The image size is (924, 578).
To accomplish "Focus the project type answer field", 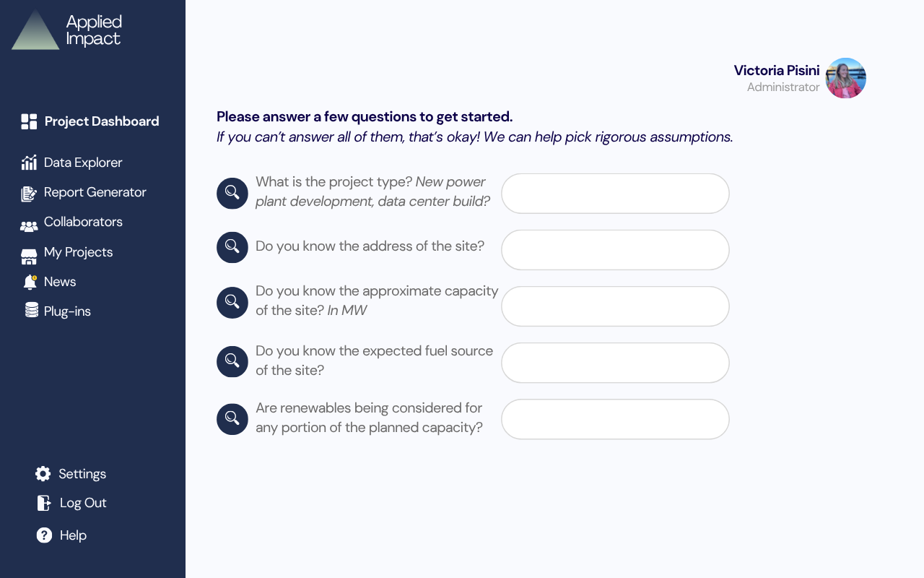I will (615, 194).
